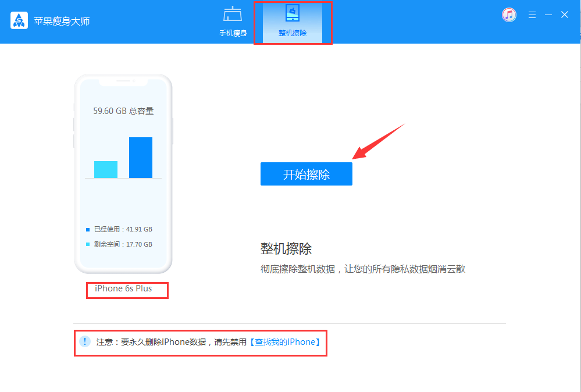The height and width of the screenshot is (392, 581).
Task: Click the blue exclamation notice icon
Action: [85, 341]
